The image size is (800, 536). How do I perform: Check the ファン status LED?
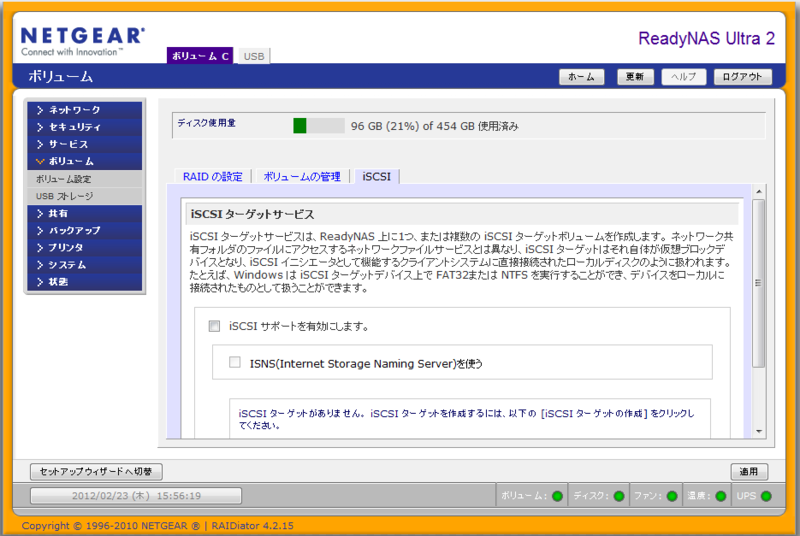(x=672, y=496)
